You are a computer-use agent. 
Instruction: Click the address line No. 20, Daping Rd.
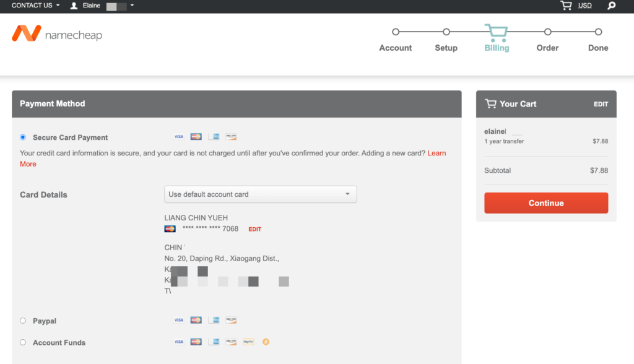222,258
